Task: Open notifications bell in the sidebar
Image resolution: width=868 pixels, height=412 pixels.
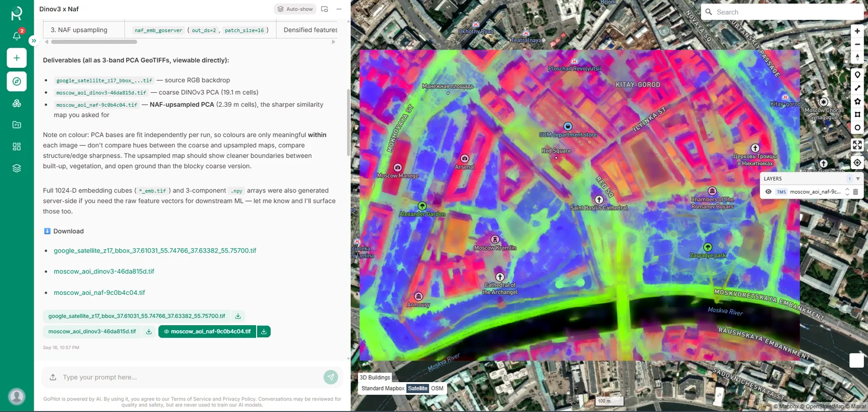Action: pyautogui.click(x=17, y=36)
